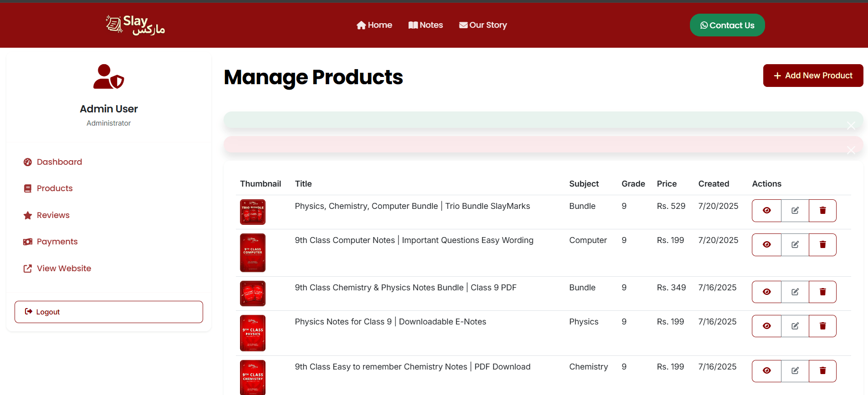Image resolution: width=868 pixels, height=395 pixels.
Task: Click the 'Chemistry' subject cell
Action: [x=588, y=367]
